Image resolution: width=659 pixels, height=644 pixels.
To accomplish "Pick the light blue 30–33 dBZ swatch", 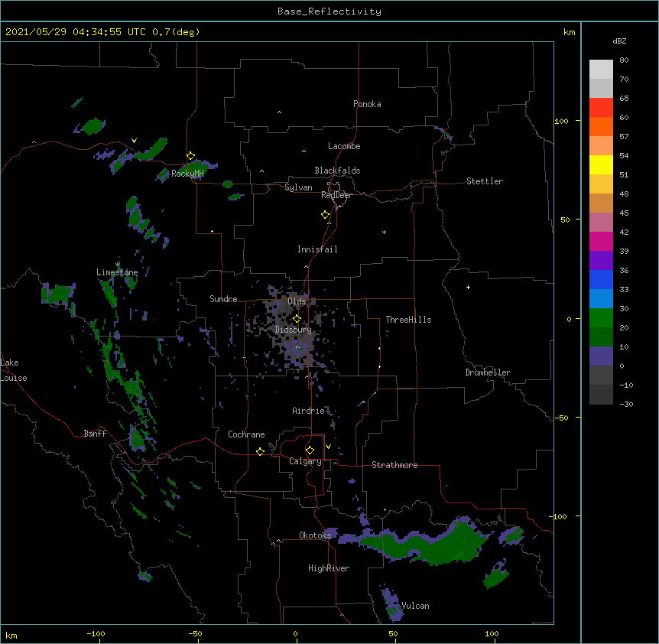I will pos(601,299).
